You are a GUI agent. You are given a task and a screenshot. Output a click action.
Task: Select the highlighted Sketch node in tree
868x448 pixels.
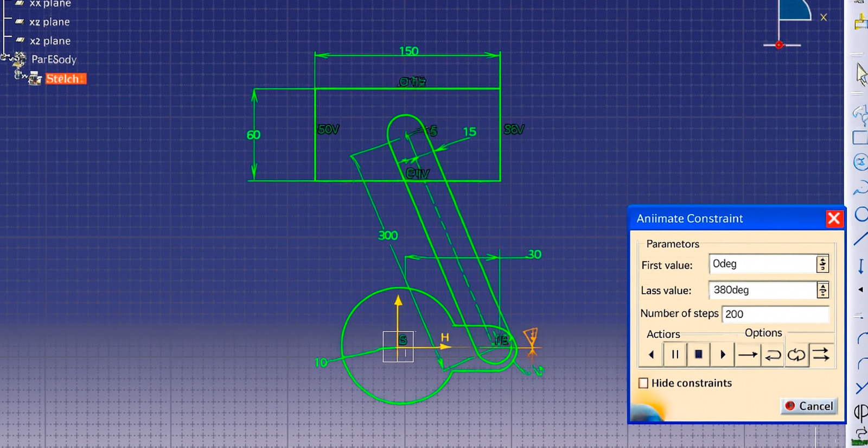[65, 79]
